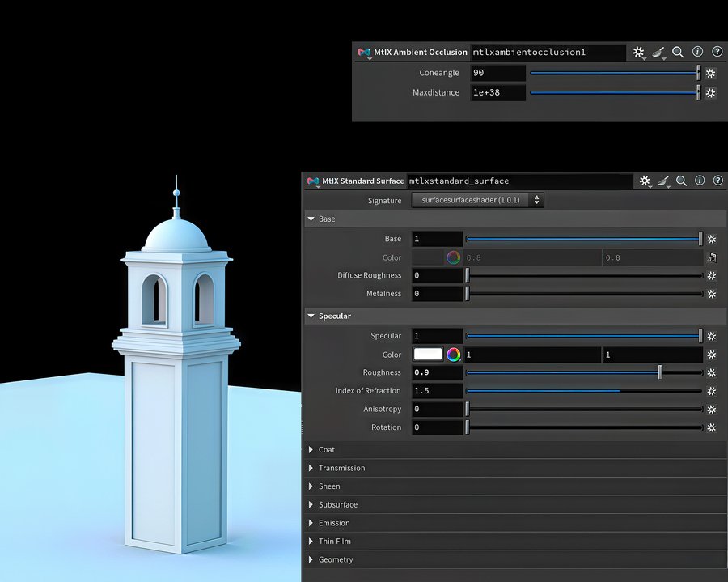Open the Specular color wheel picker
The width and height of the screenshot is (728, 582).
click(454, 355)
